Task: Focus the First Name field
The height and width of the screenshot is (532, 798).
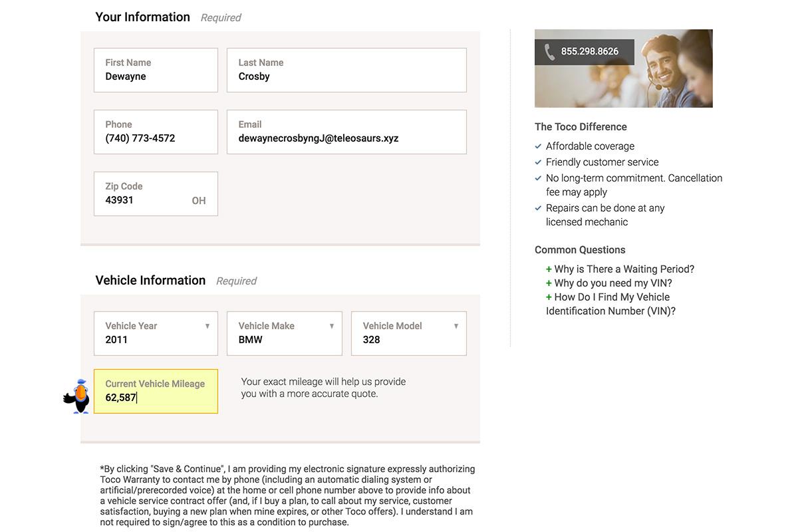Action: coord(156,70)
